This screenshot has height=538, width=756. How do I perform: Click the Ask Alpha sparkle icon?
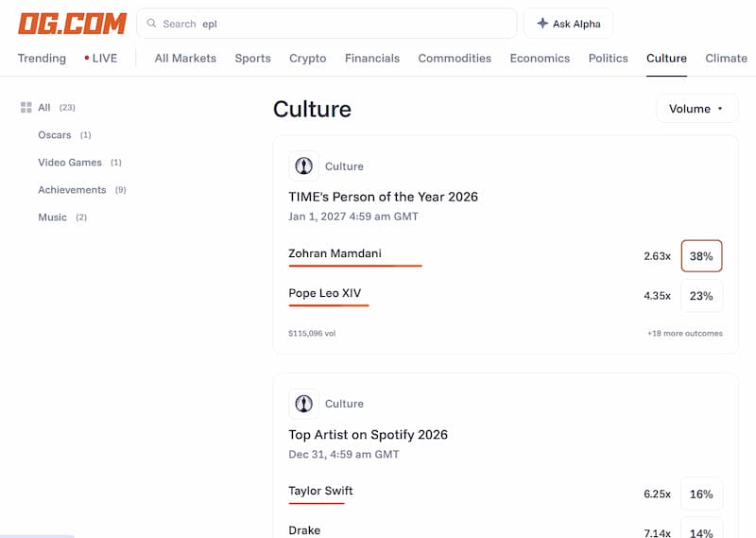542,23
